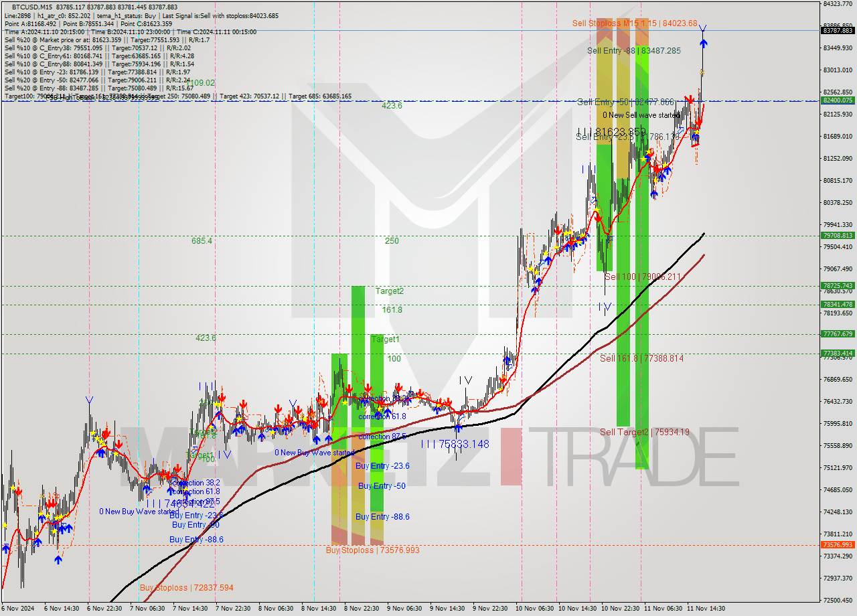
Task: Click the 'Sell Entry -88 | 83487.285' label
Action: pos(633,51)
